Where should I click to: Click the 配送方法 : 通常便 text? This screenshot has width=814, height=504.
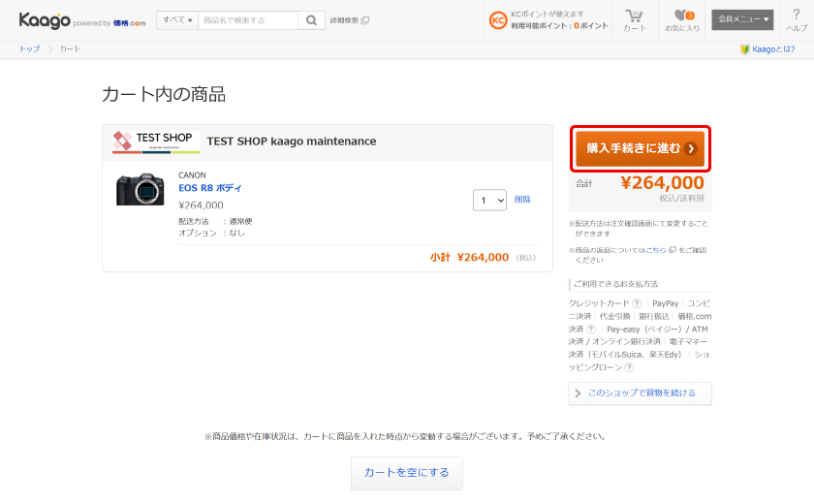[215, 221]
